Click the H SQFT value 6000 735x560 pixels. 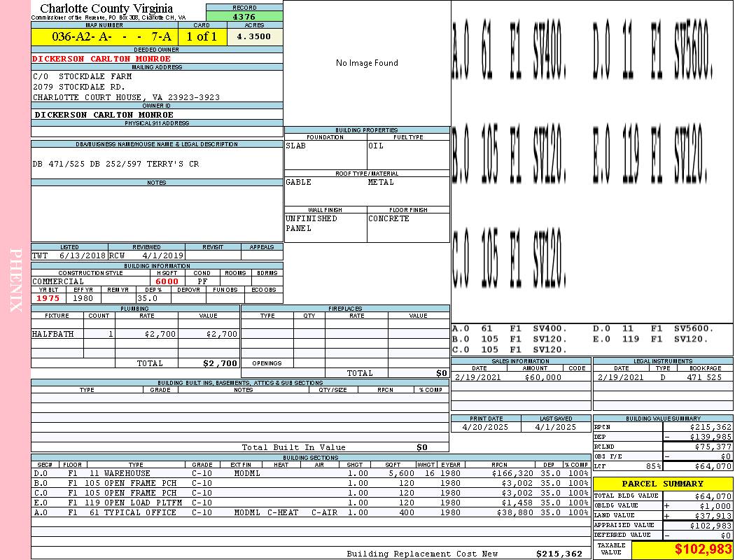pos(167,281)
